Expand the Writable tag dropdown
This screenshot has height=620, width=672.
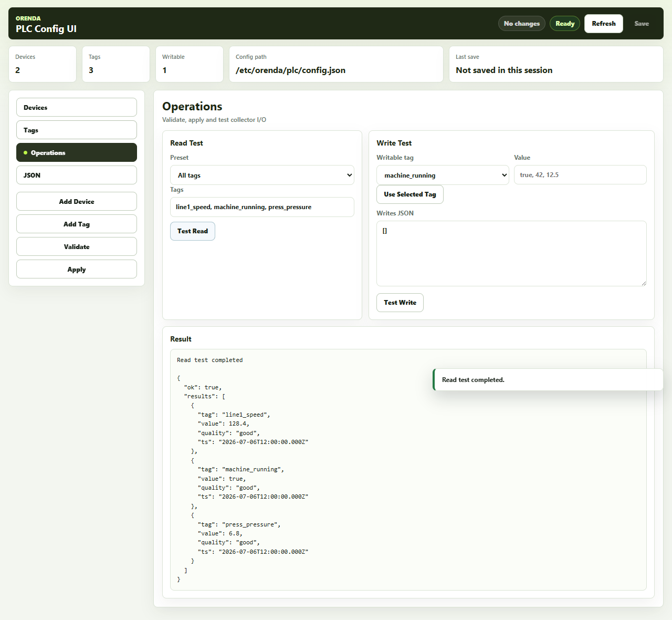click(x=443, y=175)
